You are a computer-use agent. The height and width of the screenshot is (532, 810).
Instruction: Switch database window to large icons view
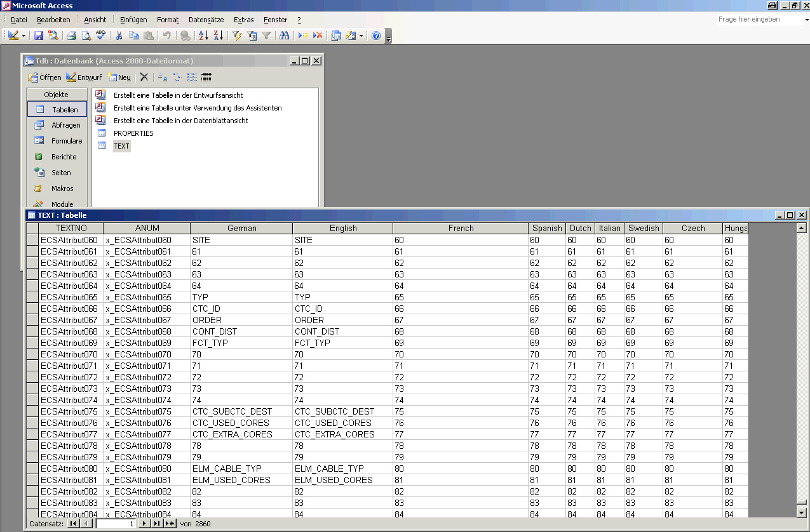click(163, 77)
